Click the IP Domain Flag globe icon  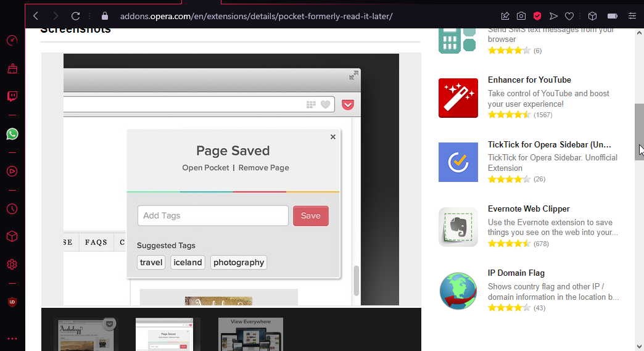458,291
